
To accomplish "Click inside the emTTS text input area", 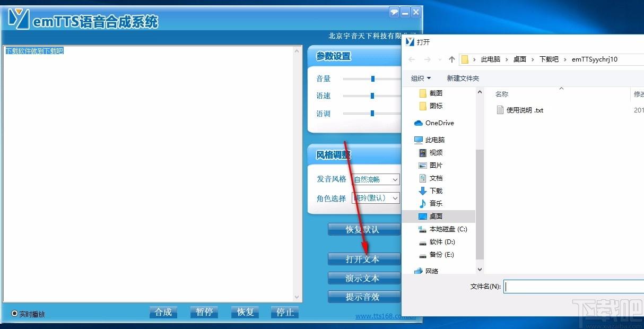I will click(149, 174).
